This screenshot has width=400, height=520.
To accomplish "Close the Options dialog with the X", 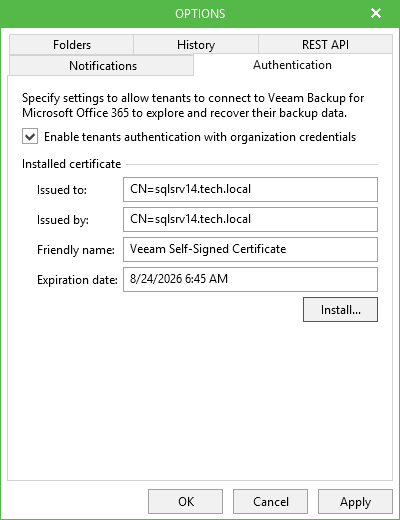I will coord(376,13).
